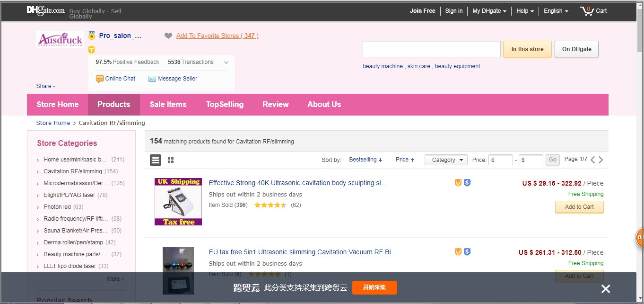Click the Sign in link
The width and height of the screenshot is (644, 304).
point(454,11)
